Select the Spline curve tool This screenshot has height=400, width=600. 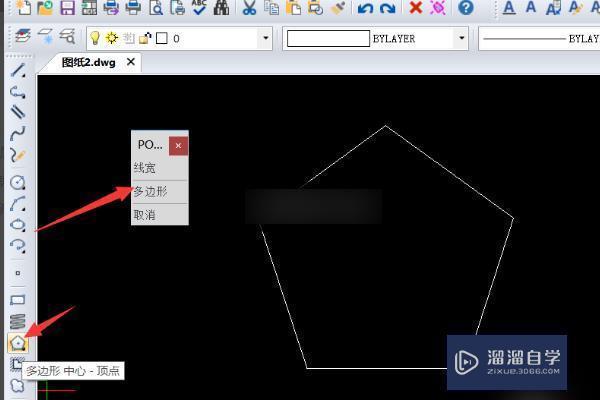pos(18,133)
